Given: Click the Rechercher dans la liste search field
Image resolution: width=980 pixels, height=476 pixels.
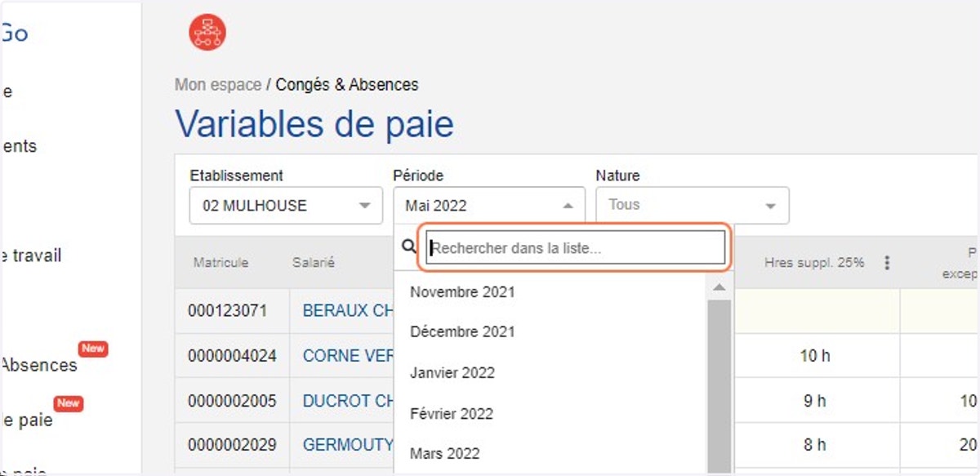Looking at the screenshot, I should tap(575, 247).
